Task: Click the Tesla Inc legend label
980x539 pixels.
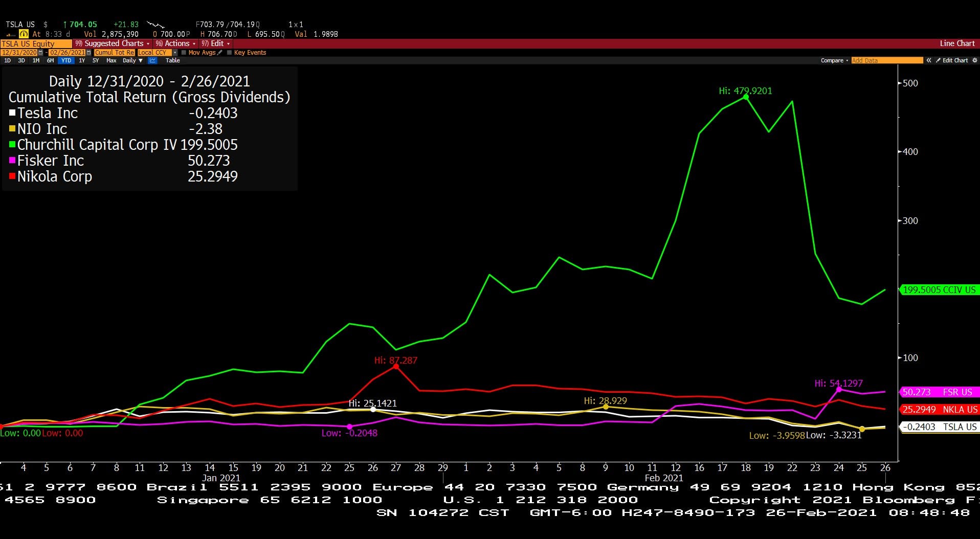Action: click(48, 113)
